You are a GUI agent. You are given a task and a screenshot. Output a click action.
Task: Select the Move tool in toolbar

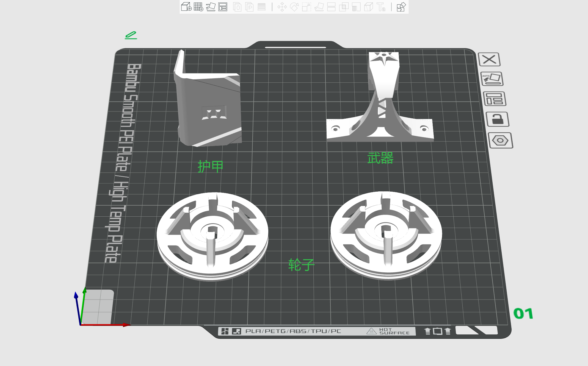(x=282, y=7)
